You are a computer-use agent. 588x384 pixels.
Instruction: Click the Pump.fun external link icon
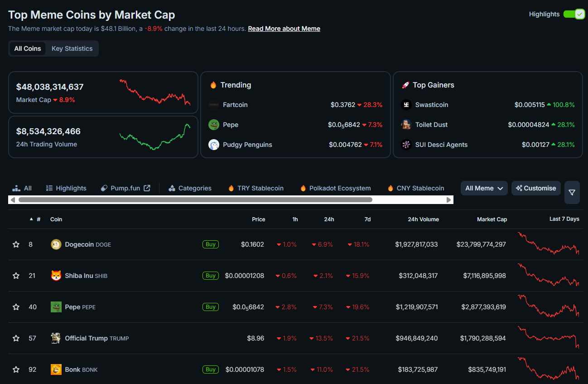point(147,188)
